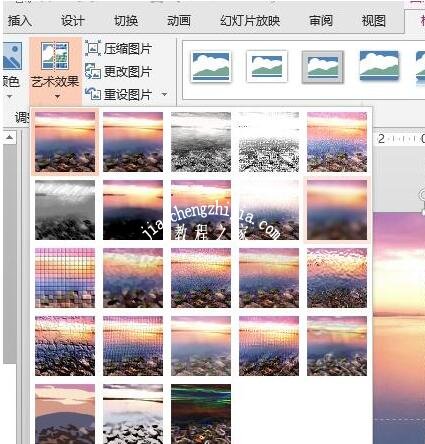
Task: Expand the 重设图片 dropdown arrow
Action: coord(164,94)
